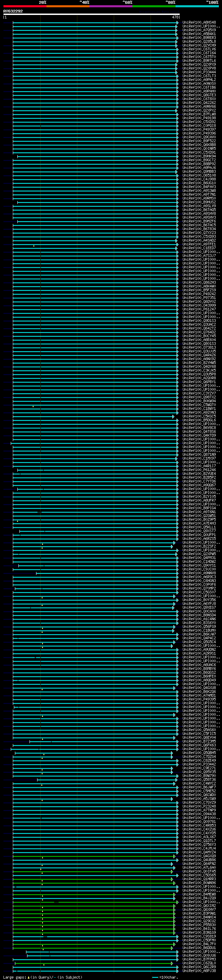Select the UniRef100_P61247 label

click(x=199, y=309)
